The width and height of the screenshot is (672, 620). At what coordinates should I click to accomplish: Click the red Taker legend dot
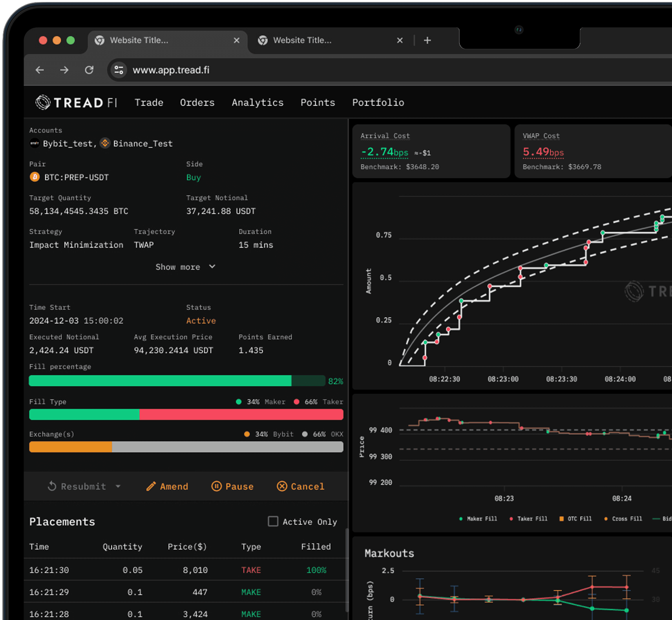click(296, 402)
